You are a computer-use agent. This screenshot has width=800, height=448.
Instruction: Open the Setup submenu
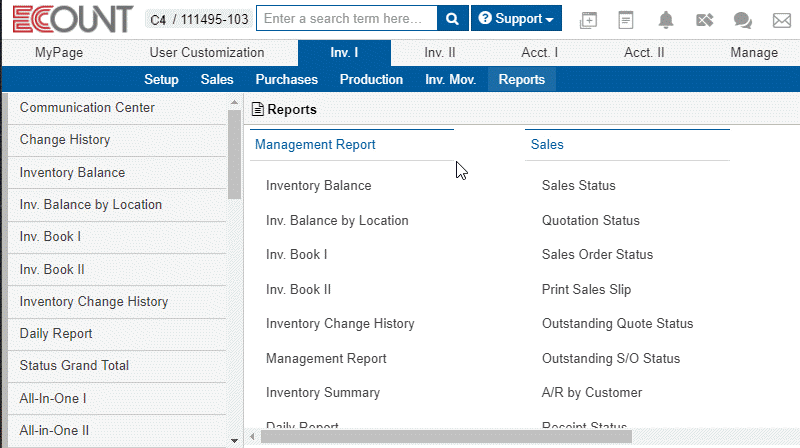(161, 80)
